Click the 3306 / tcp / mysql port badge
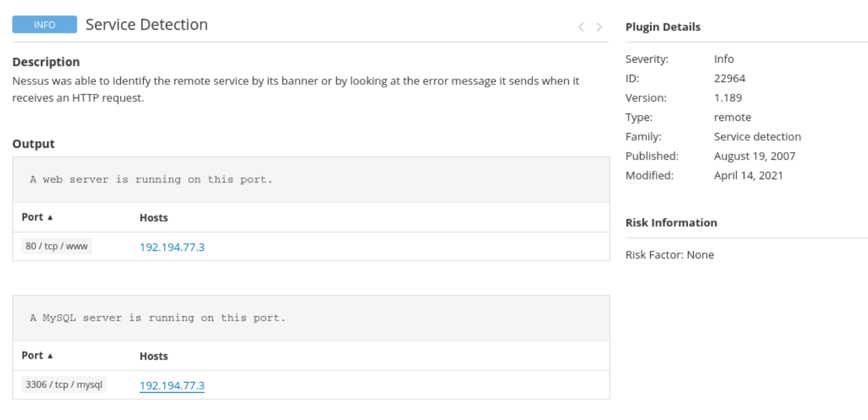868x420 pixels. click(64, 385)
